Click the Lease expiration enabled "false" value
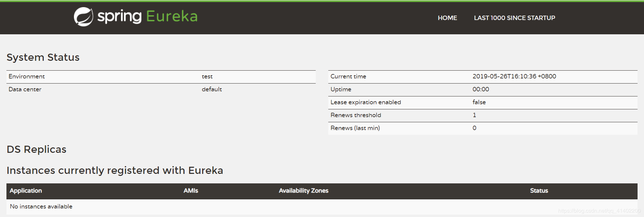The height and width of the screenshot is (217, 644). [479, 102]
